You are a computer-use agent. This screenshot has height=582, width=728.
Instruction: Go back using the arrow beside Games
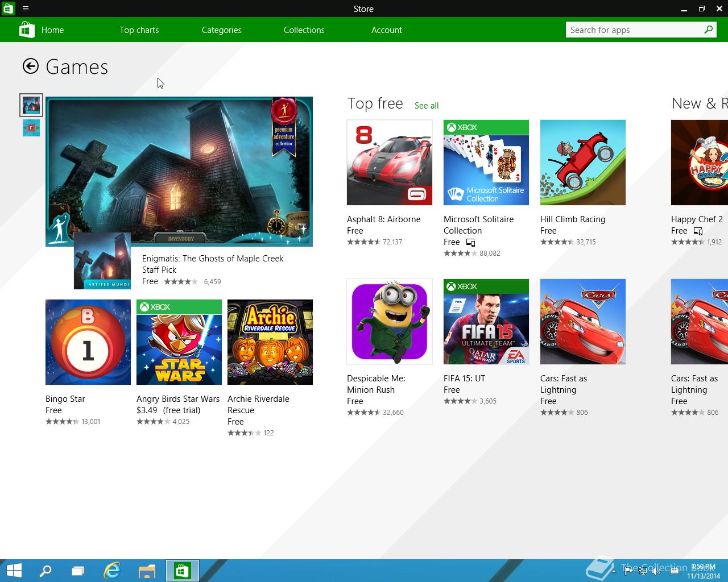pos(31,66)
